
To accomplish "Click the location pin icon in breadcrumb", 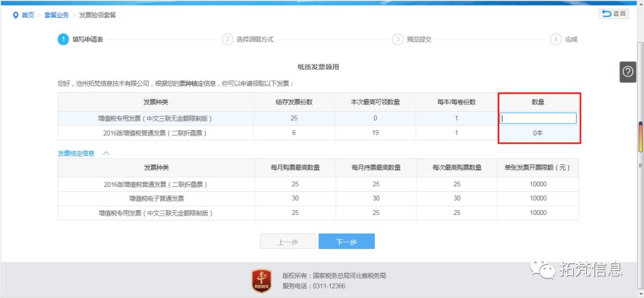I will coord(16,16).
